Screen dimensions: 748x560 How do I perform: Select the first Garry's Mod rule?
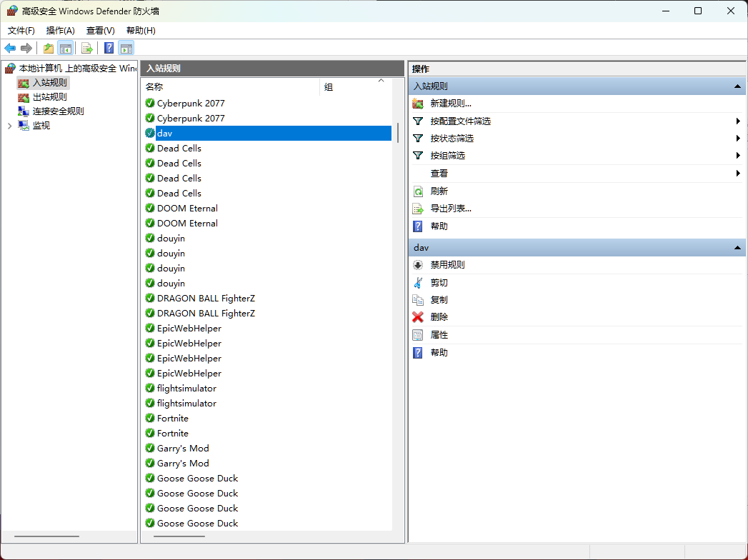point(183,449)
